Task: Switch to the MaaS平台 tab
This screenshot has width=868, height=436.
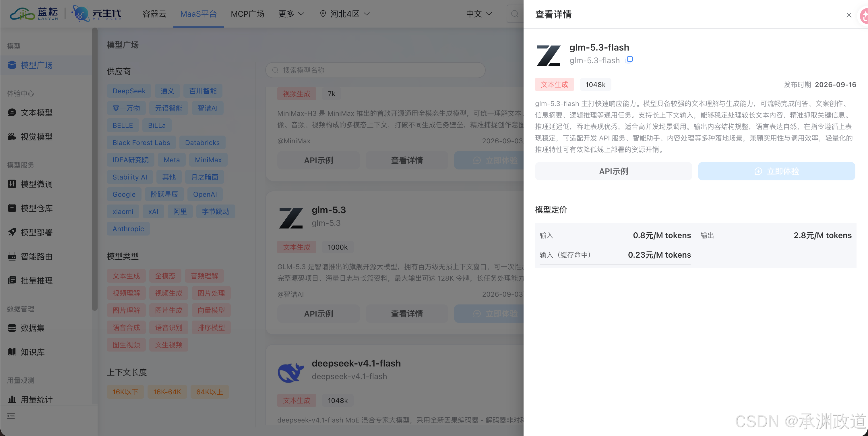Action: 198,14
